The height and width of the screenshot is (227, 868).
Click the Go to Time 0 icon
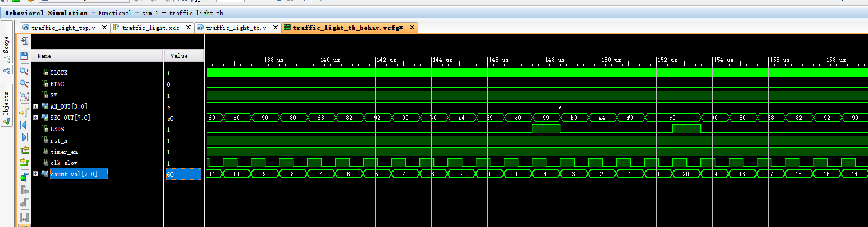(x=24, y=124)
